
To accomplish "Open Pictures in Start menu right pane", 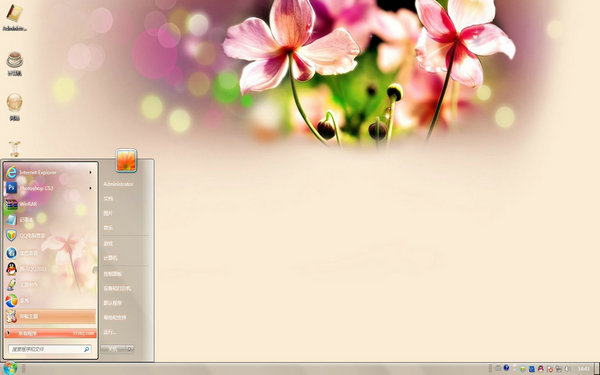I will [108, 213].
